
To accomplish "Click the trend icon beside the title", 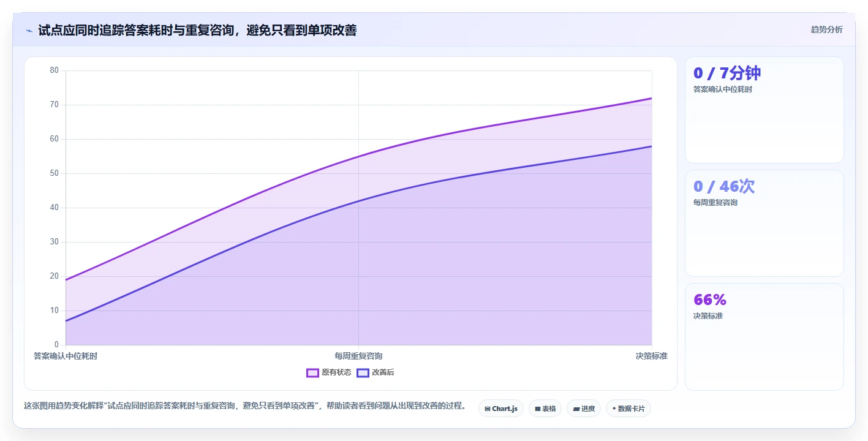I will coord(29,30).
